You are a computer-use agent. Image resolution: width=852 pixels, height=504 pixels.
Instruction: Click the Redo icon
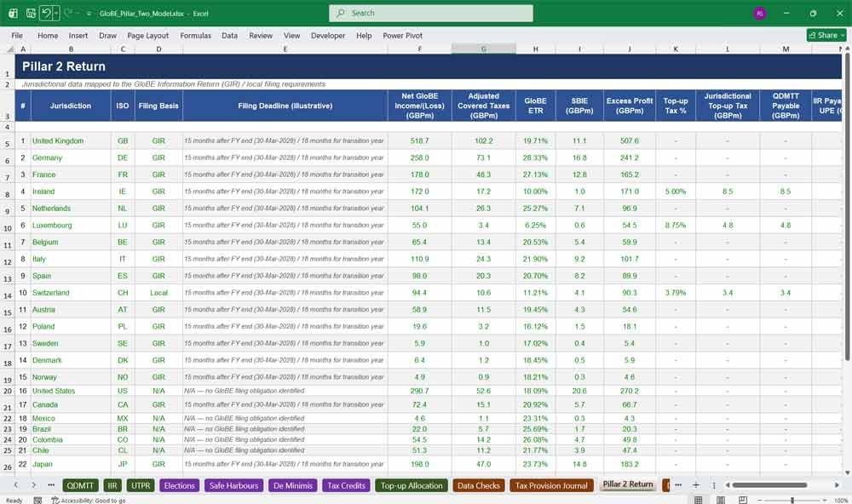tap(68, 13)
